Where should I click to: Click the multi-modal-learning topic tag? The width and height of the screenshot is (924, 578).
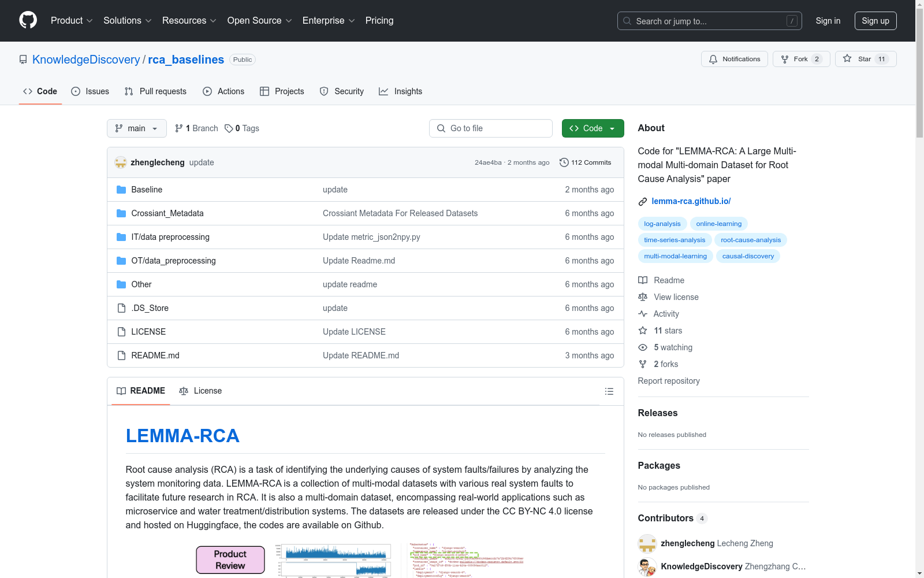click(x=676, y=256)
